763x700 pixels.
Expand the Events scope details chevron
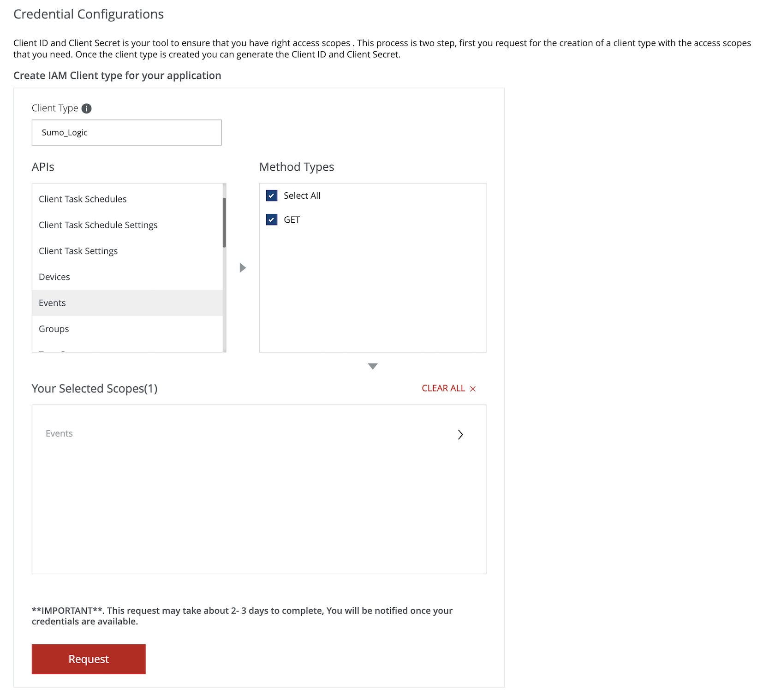460,434
